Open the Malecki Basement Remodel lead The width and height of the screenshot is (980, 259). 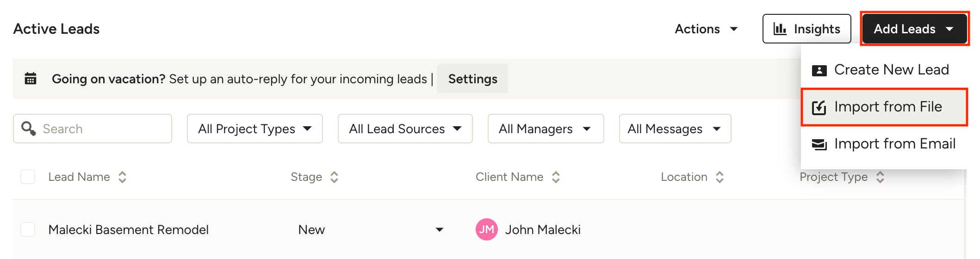[128, 229]
